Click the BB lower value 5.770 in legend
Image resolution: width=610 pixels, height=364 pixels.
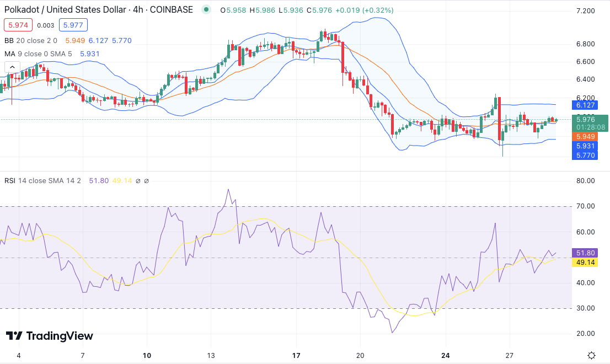click(x=122, y=40)
